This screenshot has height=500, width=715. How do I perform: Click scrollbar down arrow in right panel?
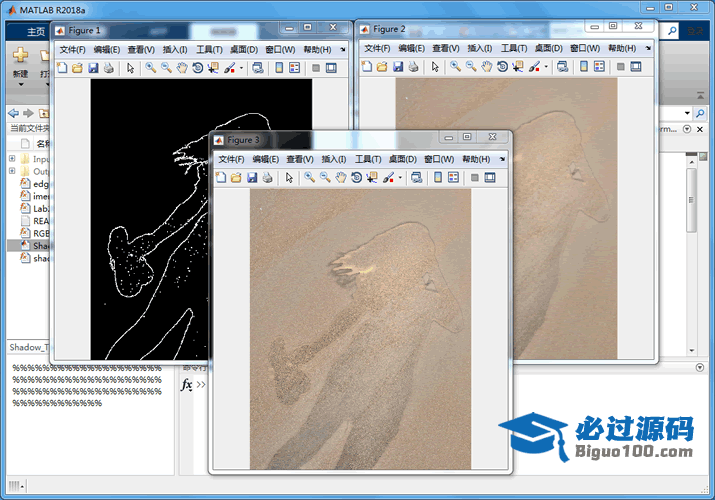coord(692,351)
